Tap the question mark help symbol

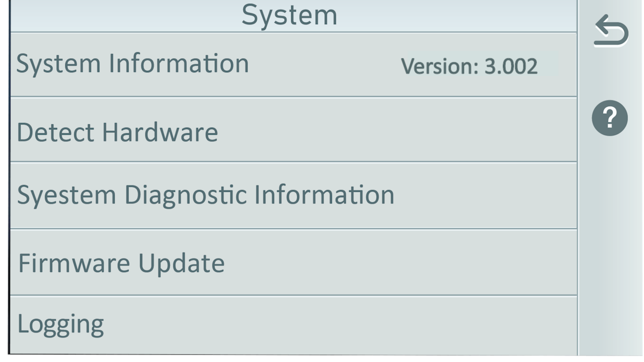coord(609,119)
